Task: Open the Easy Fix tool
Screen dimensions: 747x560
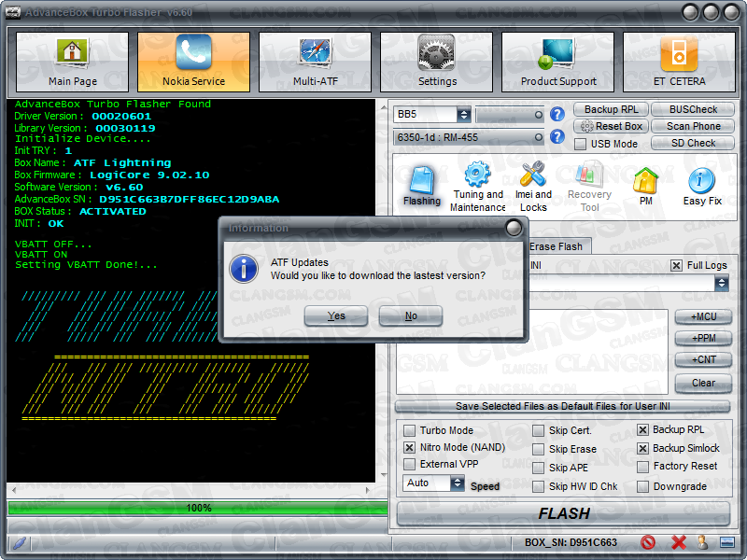Action: pyautogui.click(x=702, y=186)
